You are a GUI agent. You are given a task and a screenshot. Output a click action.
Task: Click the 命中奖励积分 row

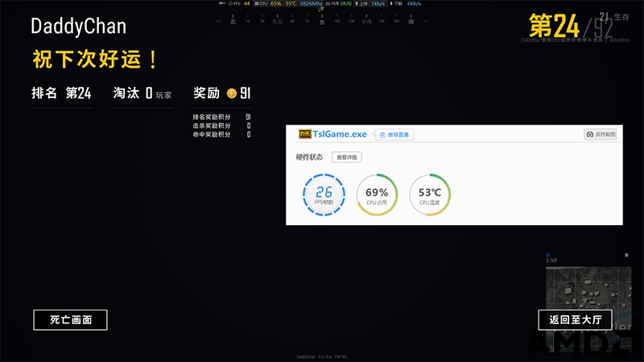click(x=222, y=134)
